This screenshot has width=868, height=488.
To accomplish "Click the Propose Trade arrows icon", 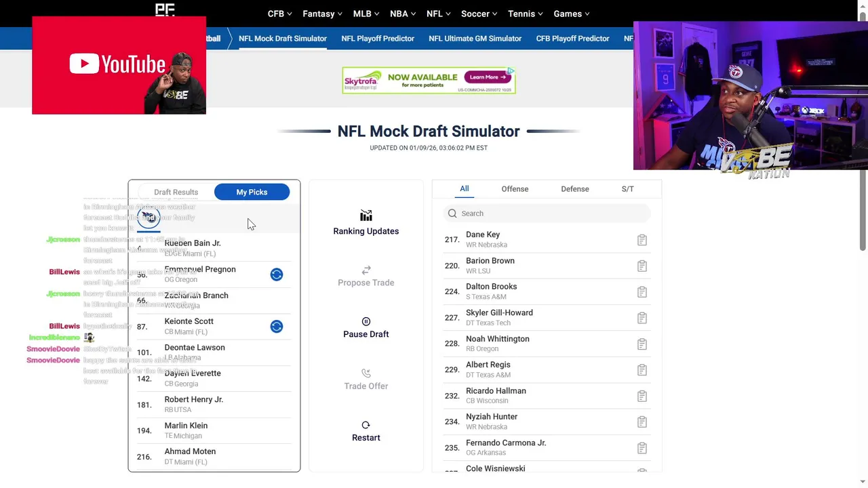I will [366, 270].
